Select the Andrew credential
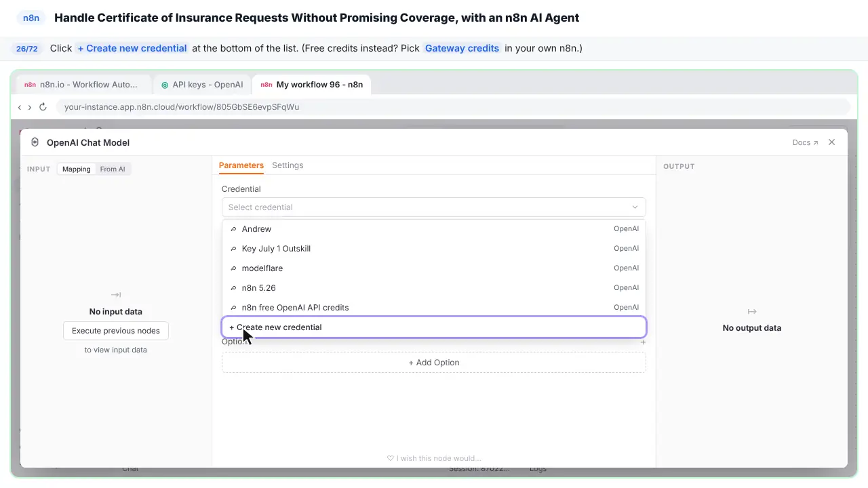The height and width of the screenshot is (488, 868). (x=434, y=229)
